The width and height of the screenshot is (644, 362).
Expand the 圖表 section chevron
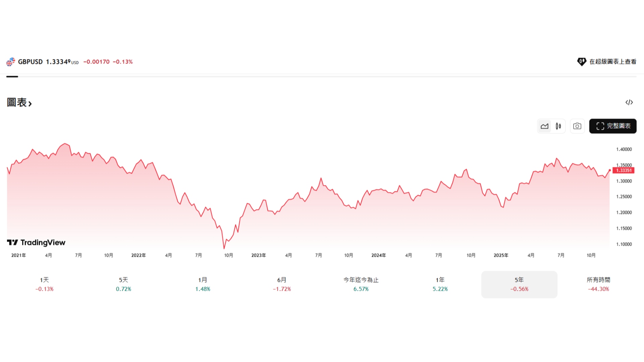coord(30,104)
